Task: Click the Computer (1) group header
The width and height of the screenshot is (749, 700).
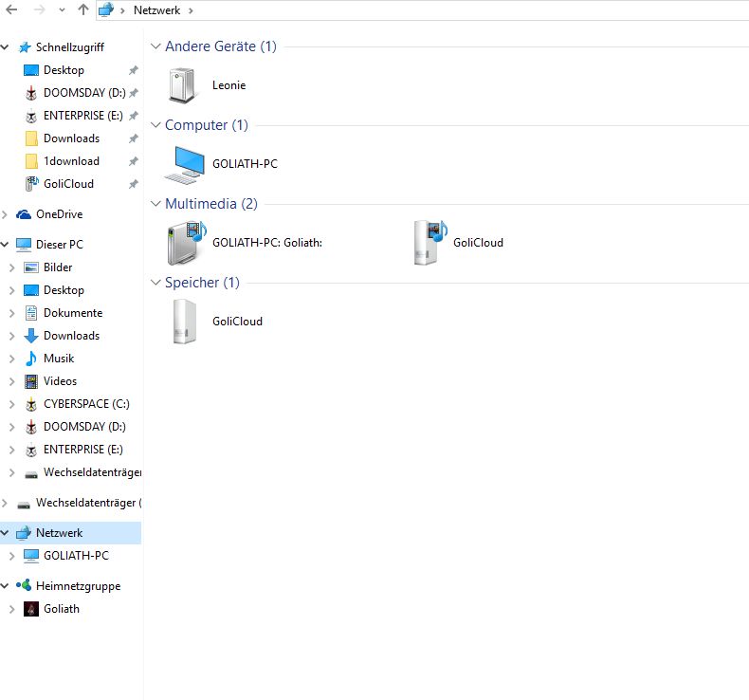Action: [x=207, y=125]
